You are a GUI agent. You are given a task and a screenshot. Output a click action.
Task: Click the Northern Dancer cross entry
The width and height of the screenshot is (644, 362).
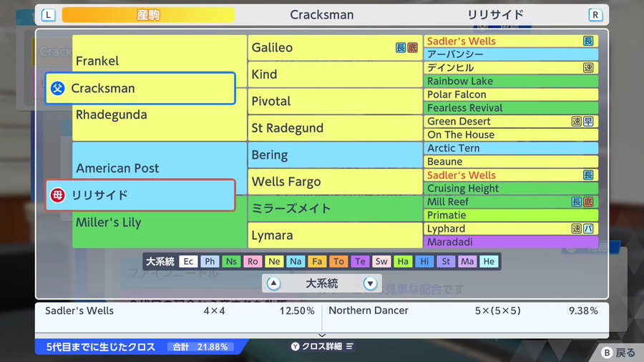[463, 310]
